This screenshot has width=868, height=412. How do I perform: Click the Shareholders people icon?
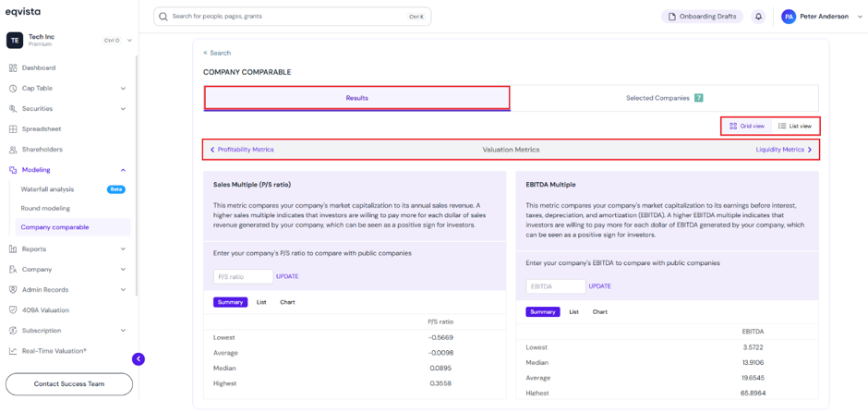coord(13,150)
